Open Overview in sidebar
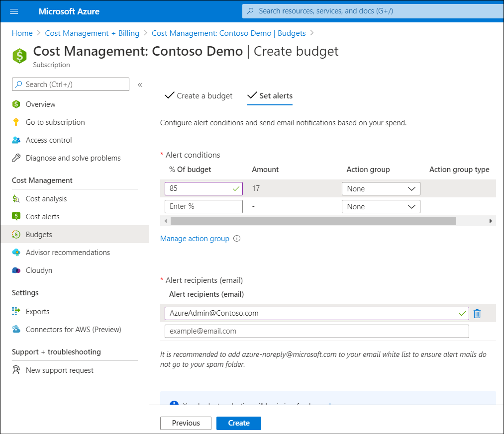 [x=40, y=104]
